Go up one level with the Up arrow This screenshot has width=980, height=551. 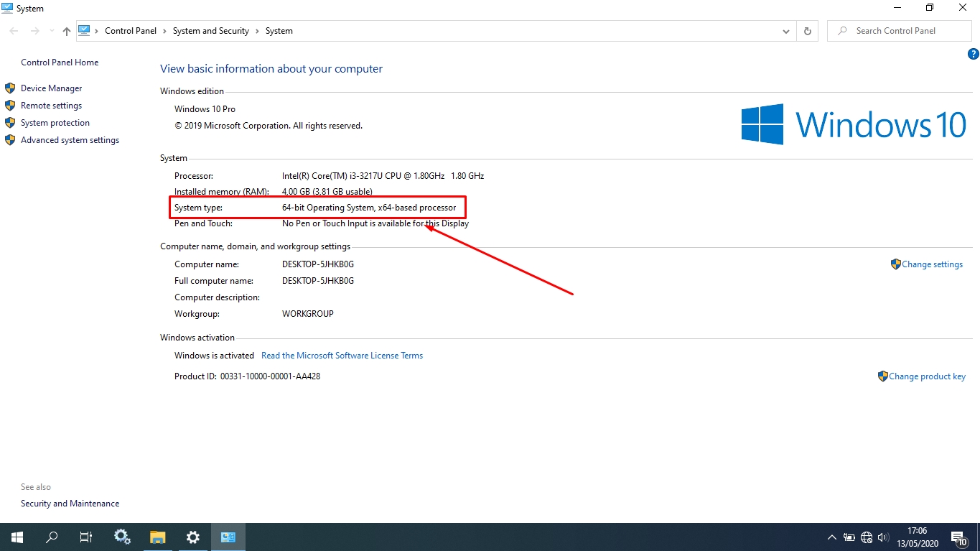pyautogui.click(x=67, y=31)
